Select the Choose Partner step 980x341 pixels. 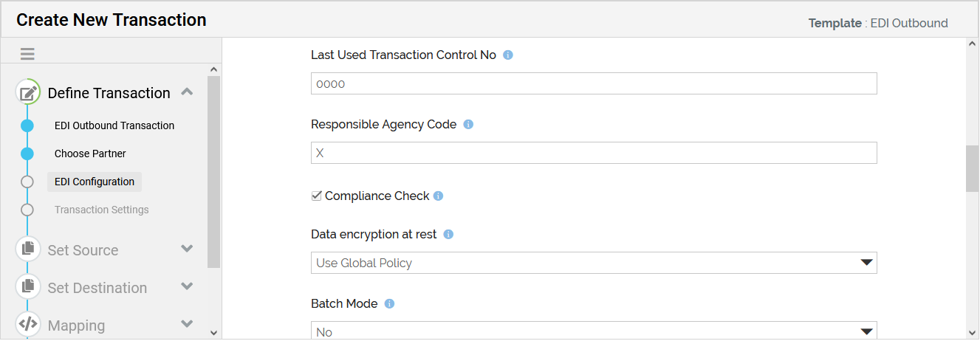tap(90, 154)
